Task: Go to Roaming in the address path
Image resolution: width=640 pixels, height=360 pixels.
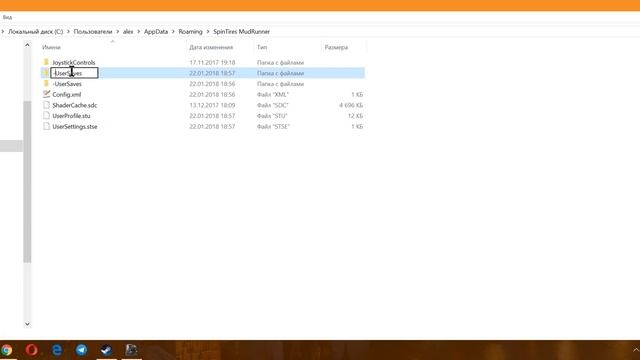Action: pos(190,31)
